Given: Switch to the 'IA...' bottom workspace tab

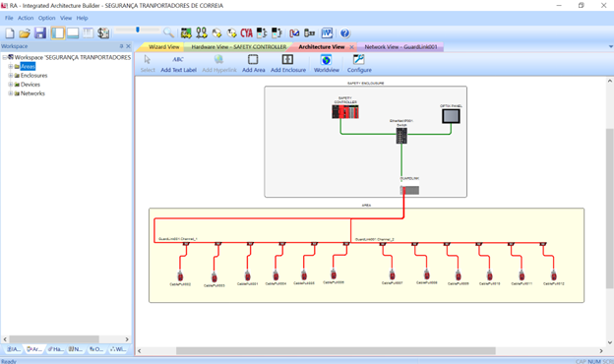Looking at the screenshot, I should tap(14, 349).
